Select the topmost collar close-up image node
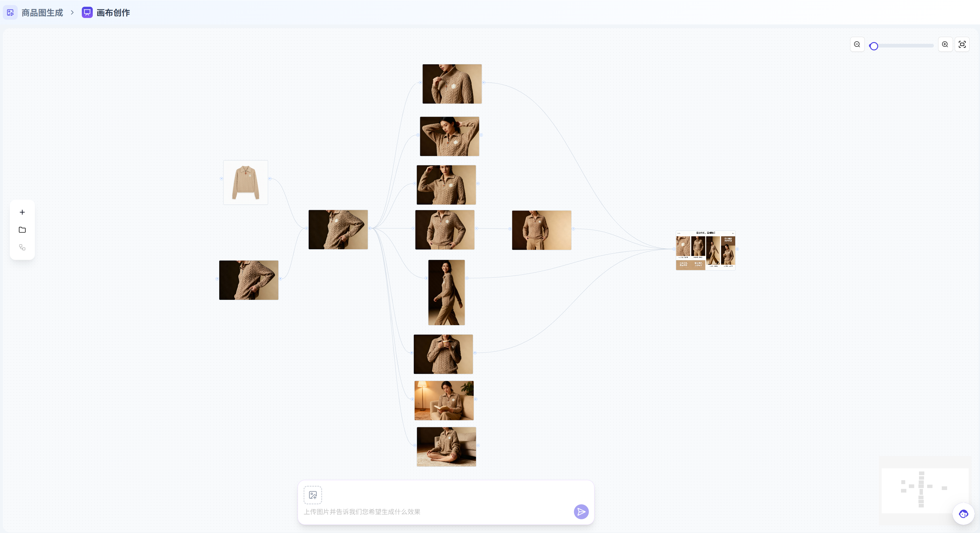980x533 pixels. [x=452, y=84]
